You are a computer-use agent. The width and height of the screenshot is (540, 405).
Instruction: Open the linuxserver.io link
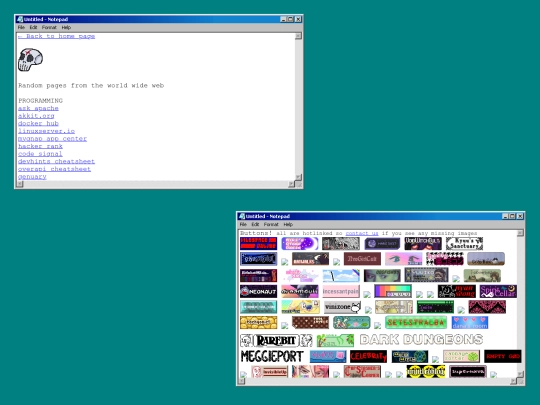coord(46,131)
